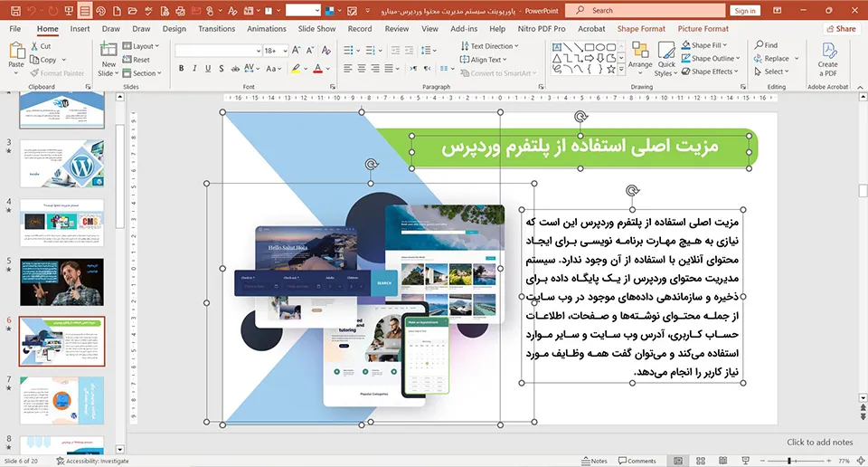
Task: Open the Transitions tab
Action: 216,29
